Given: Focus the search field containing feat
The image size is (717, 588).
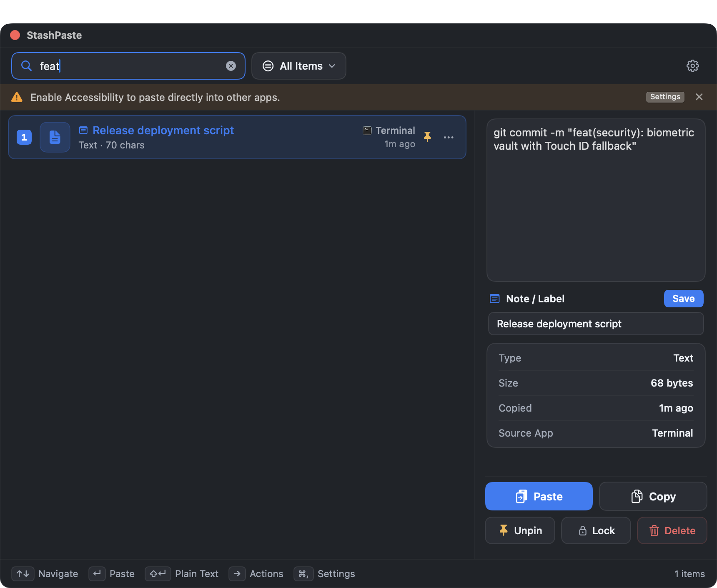Looking at the screenshot, I should click(128, 66).
